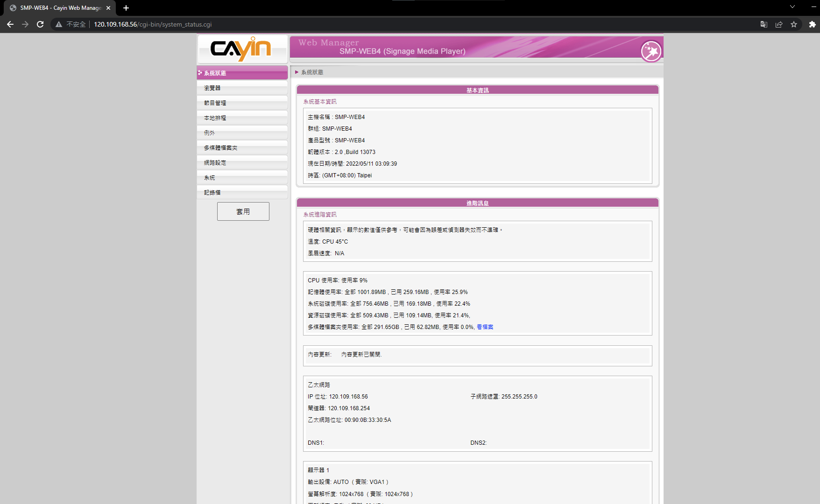Viewport: 820px width, 504px height.
Task: Click the share page icon
Action: pos(779,24)
